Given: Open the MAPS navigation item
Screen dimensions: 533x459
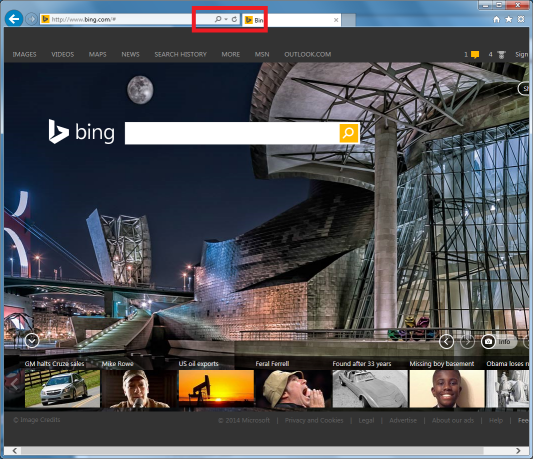Looking at the screenshot, I should (x=98, y=54).
